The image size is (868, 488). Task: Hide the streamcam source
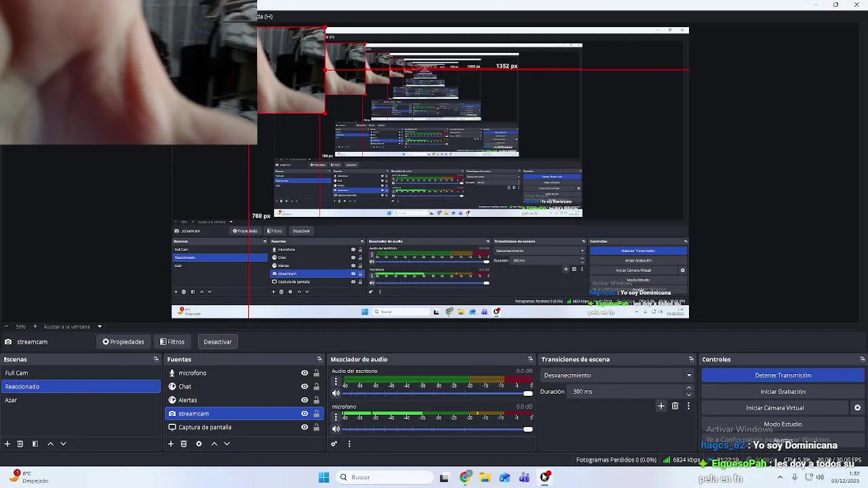pyautogui.click(x=304, y=413)
